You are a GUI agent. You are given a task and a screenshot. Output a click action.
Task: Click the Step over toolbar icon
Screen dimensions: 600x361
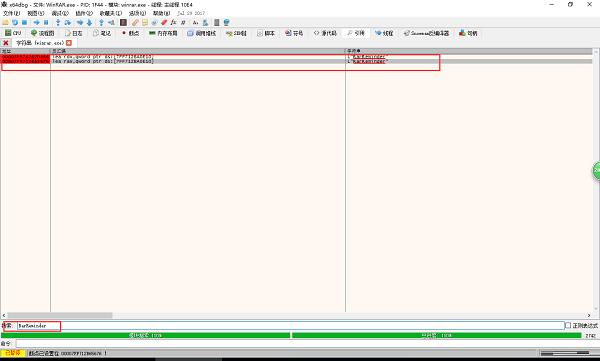68,23
